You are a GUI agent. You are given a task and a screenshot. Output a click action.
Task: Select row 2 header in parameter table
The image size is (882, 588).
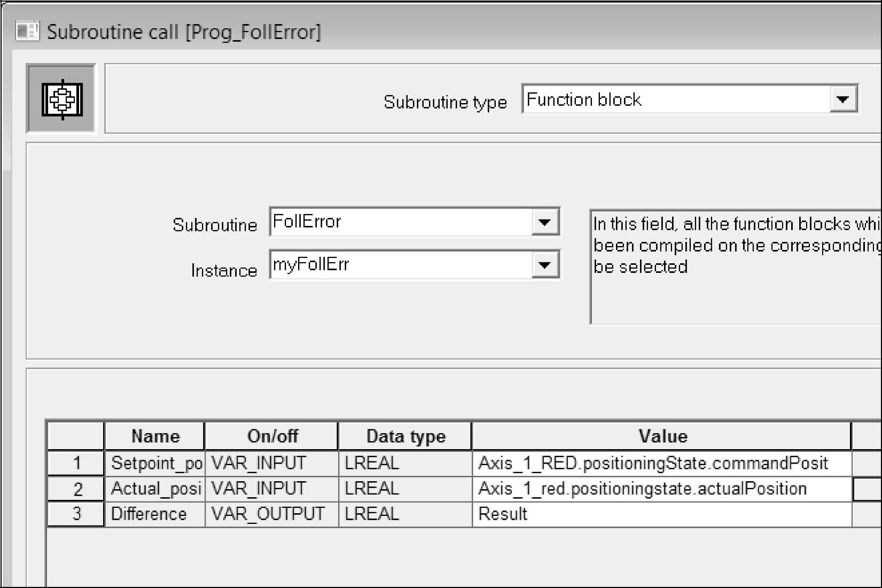click(x=76, y=489)
